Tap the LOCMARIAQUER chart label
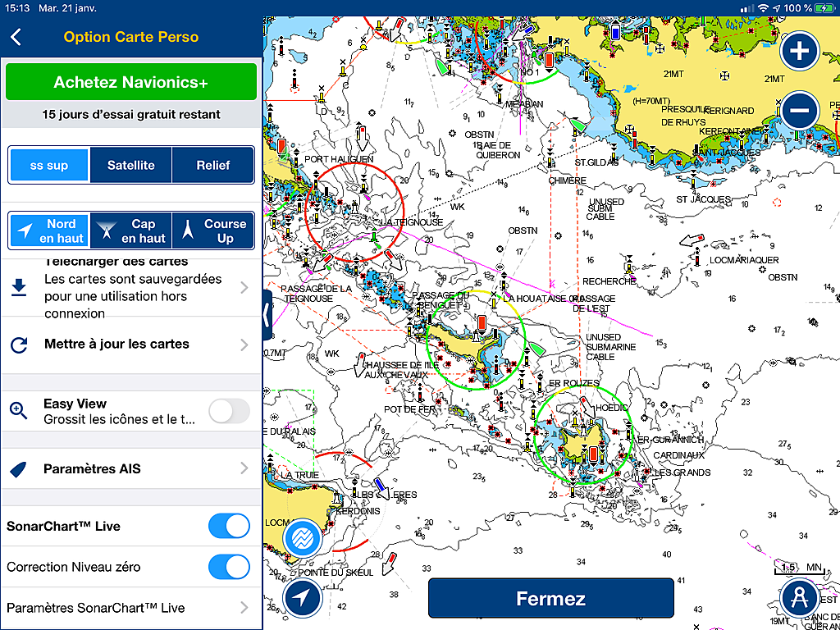 pyautogui.click(x=744, y=260)
